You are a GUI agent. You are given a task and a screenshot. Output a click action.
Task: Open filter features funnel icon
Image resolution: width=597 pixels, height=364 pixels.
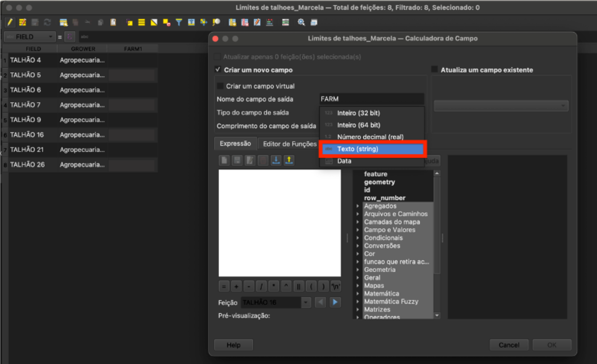[x=179, y=22]
